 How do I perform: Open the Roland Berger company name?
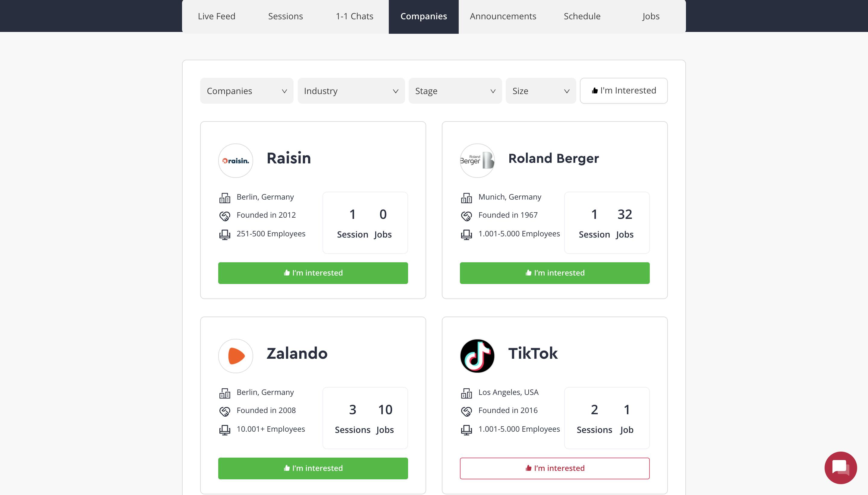pos(554,159)
